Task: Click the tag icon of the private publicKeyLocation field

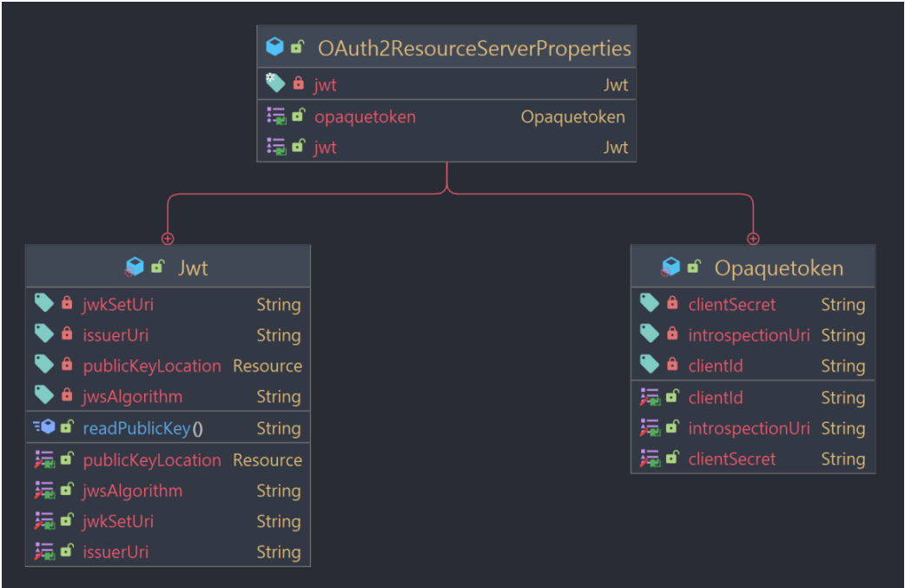Action: (x=44, y=364)
